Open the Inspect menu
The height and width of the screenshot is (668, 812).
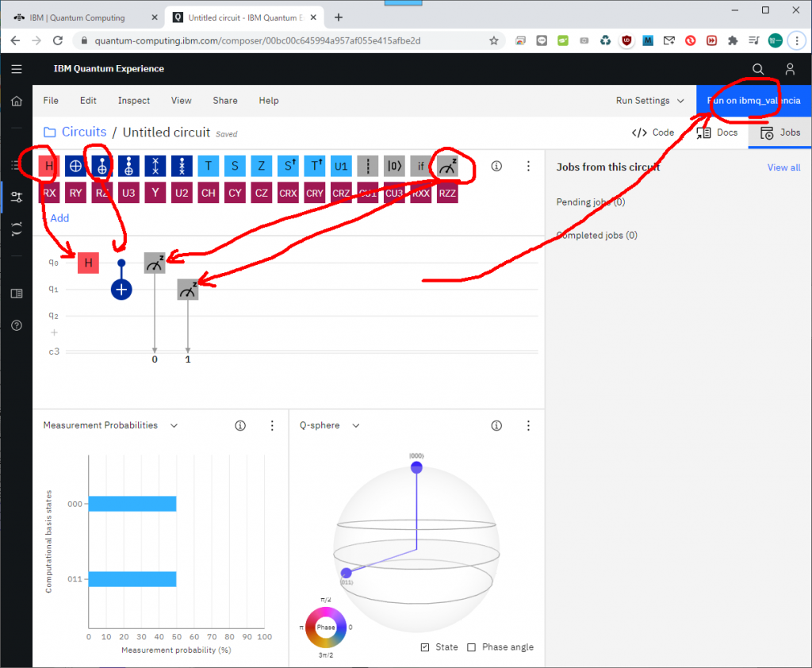point(134,101)
